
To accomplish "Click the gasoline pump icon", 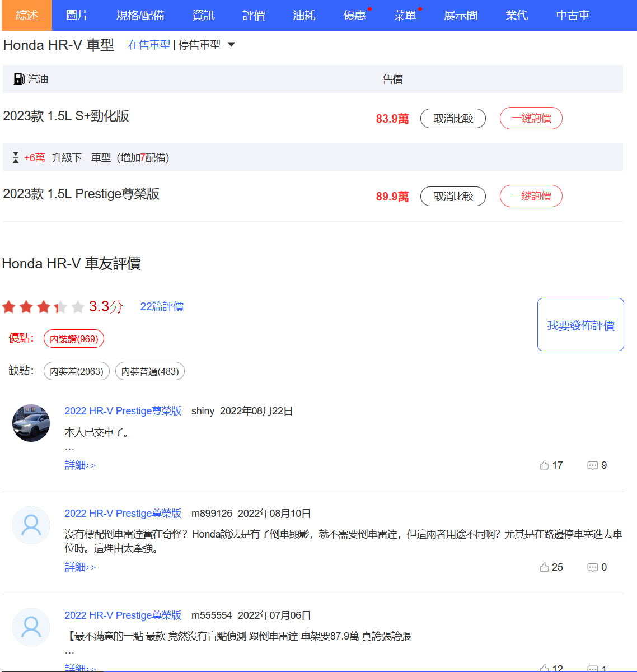I will 19,79.
